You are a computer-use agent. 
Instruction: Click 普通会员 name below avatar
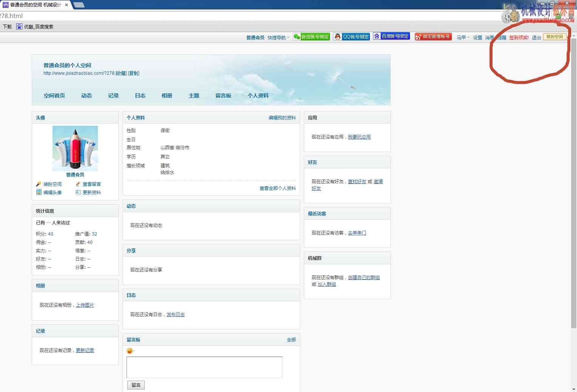coord(75,174)
